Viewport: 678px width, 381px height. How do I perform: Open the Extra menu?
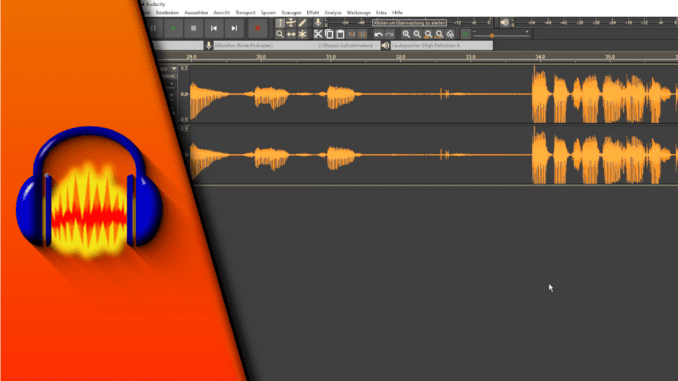[381, 13]
